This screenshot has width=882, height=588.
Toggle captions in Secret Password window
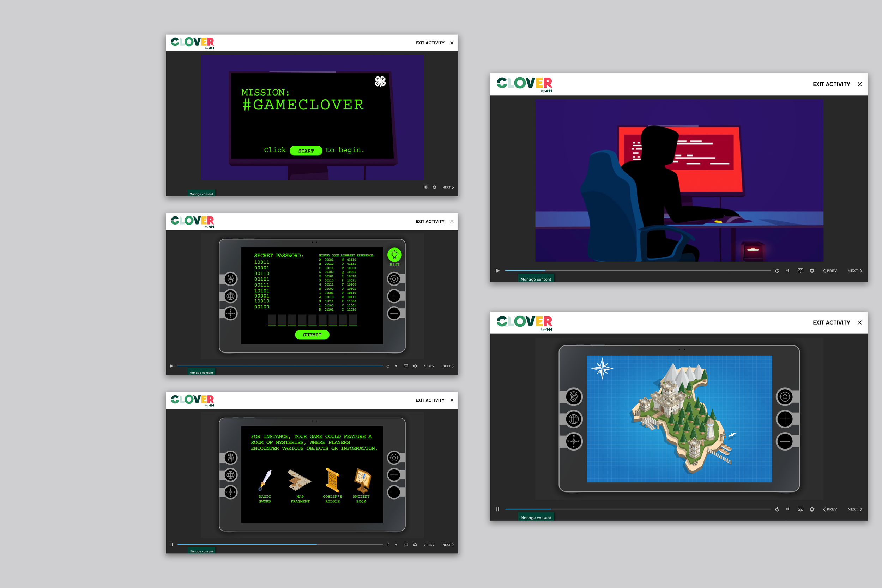point(406,366)
